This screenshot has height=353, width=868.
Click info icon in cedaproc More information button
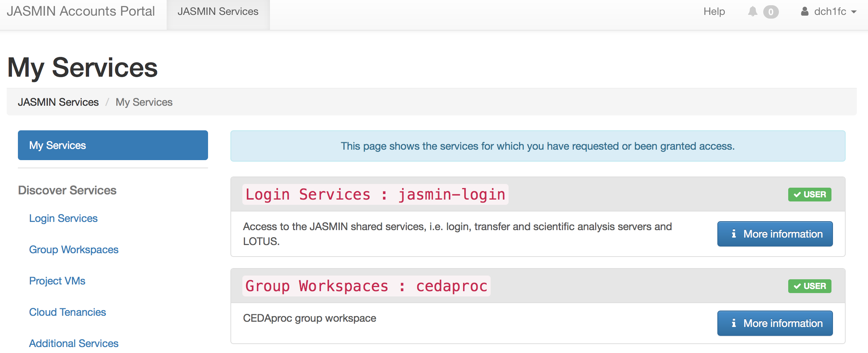tap(733, 323)
